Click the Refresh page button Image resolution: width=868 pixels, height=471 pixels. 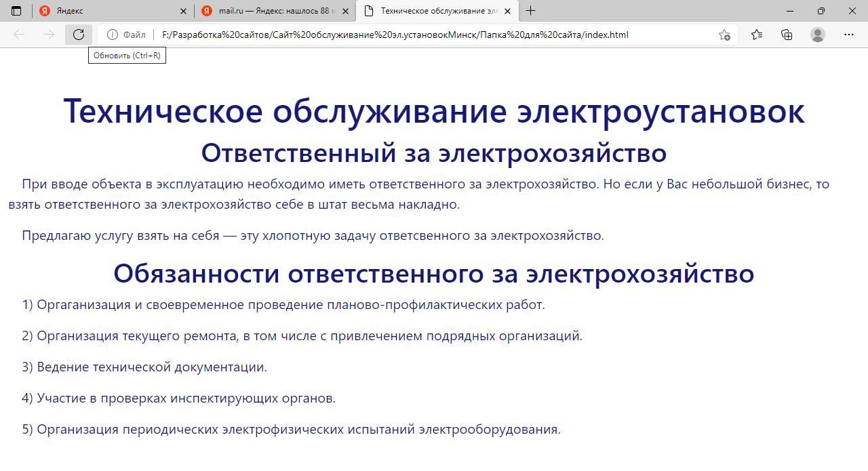pyautogui.click(x=79, y=35)
